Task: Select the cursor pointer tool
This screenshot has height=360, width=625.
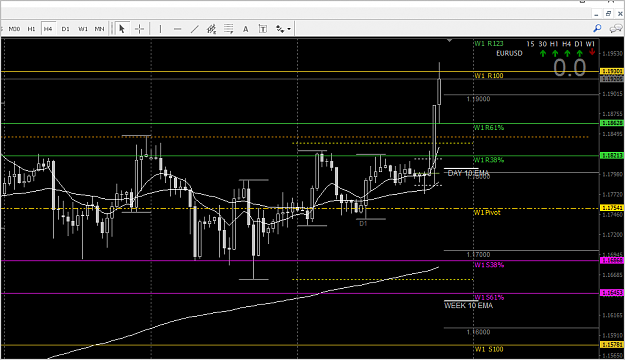Action: click(x=122, y=29)
